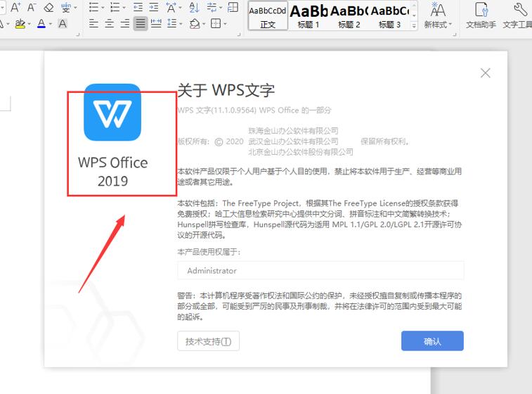Toggle justified alignment
Viewport: 532px width, 394px height.
pyautogui.click(x=141, y=23)
